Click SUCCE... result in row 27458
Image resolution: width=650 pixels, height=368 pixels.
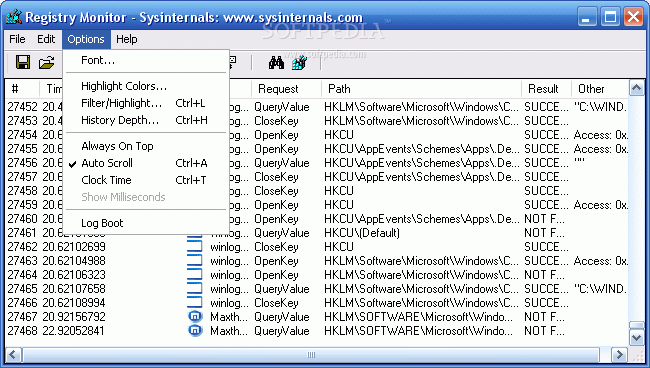pos(546,191)
